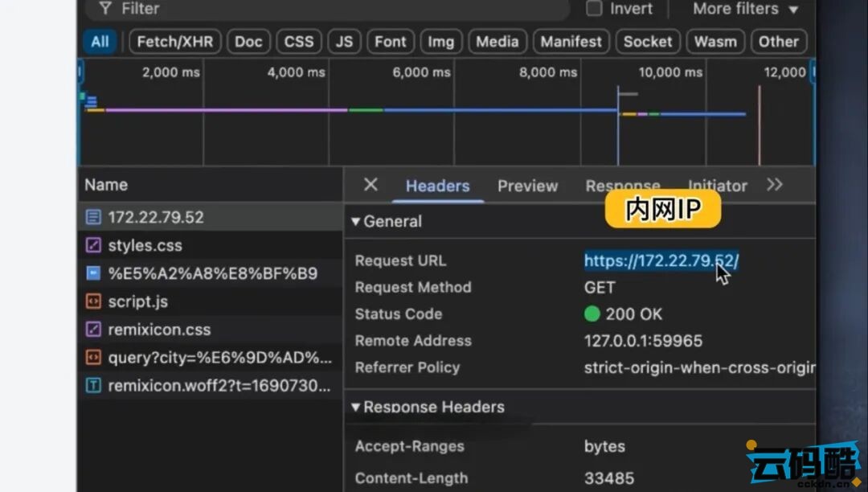The height and width of the screenshot is (492, 868).
Task: Switch to the Preview tab
Action: (527, 186)
